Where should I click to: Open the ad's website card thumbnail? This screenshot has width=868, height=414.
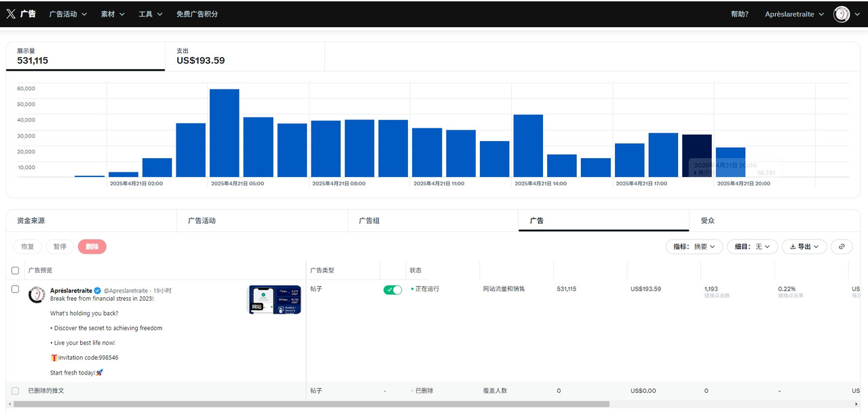274,300
